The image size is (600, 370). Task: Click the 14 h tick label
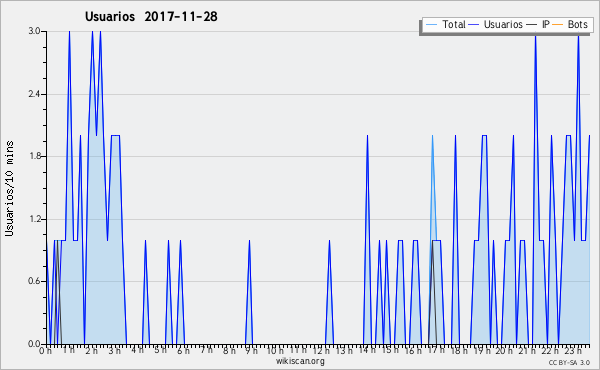(x=367, y=350)
